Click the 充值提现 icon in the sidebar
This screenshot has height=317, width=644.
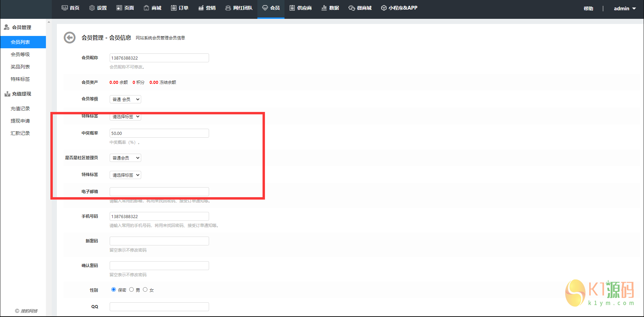pos(7,94)
